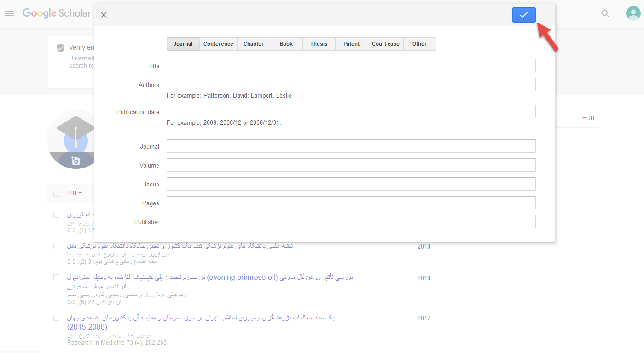Click the verify email shield icon
644x353 pixels.
pyautogui.click(x=60, y=48)
